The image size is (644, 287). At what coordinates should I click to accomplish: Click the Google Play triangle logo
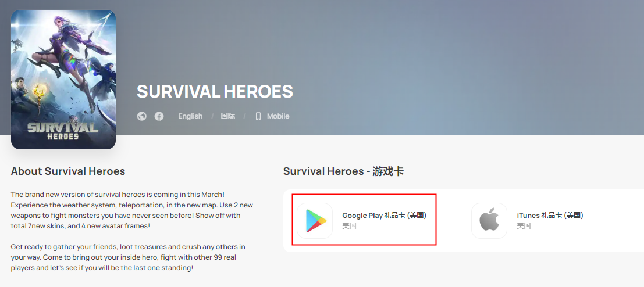coord(316,221)
